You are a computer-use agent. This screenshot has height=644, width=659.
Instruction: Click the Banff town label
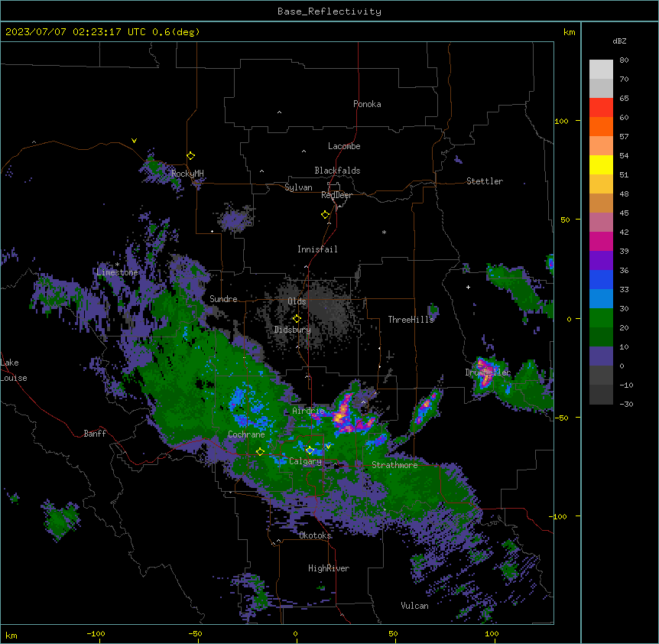pos(95,434)
